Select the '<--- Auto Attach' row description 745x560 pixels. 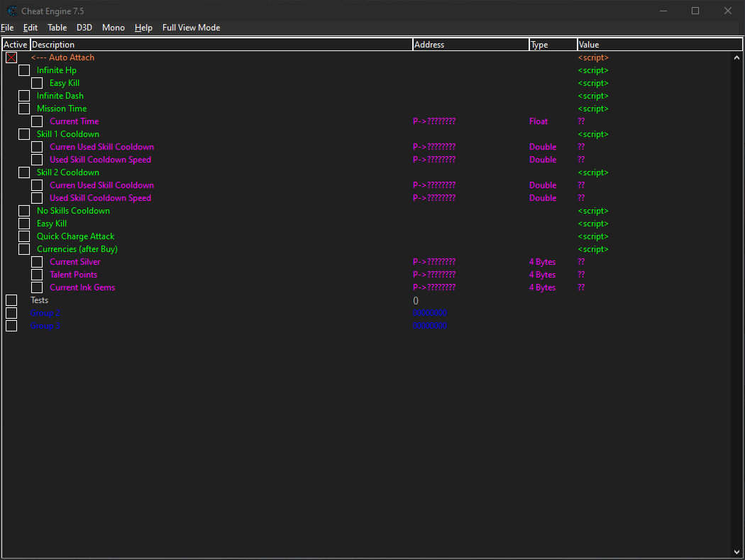(62, 57)
